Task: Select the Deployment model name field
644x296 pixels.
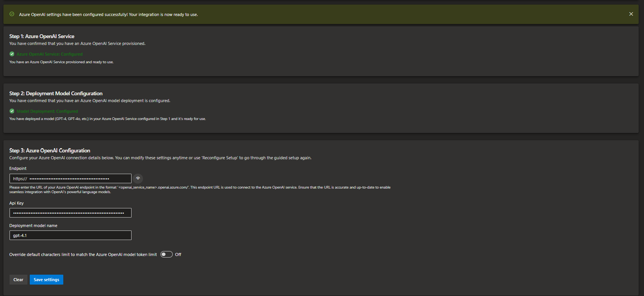Action: pos(70,235)
